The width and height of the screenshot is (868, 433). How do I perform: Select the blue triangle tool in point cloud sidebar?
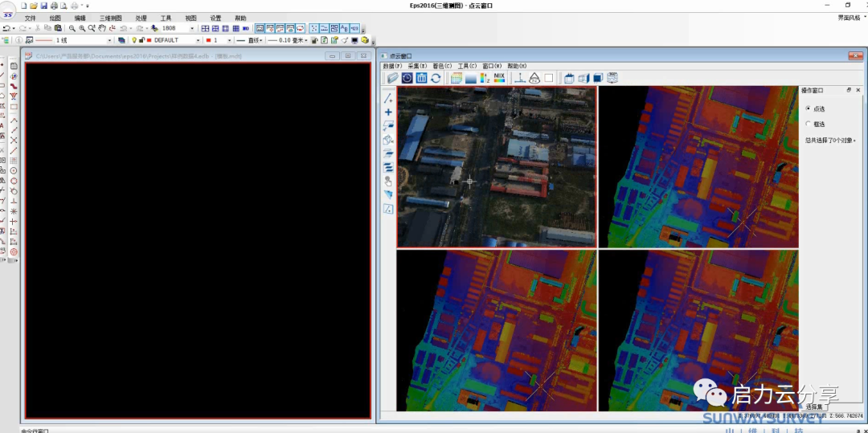click(388, 194)
